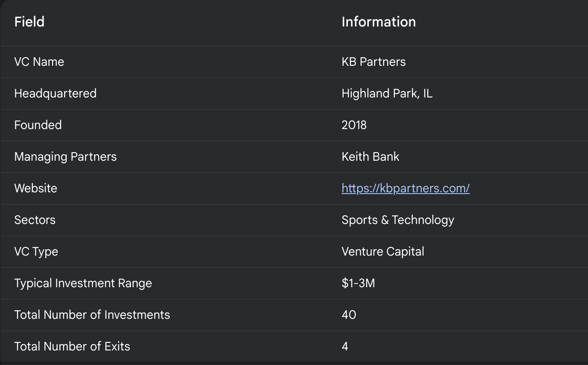
Task: Click the 'Total Number of Investments' label
Action: pos(92,315)
